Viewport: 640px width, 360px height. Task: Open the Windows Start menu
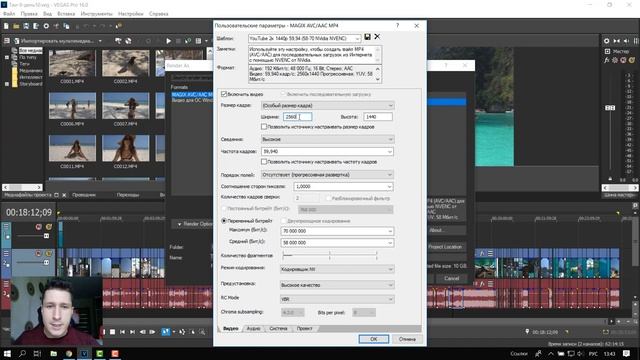click(x=7, y=353)
